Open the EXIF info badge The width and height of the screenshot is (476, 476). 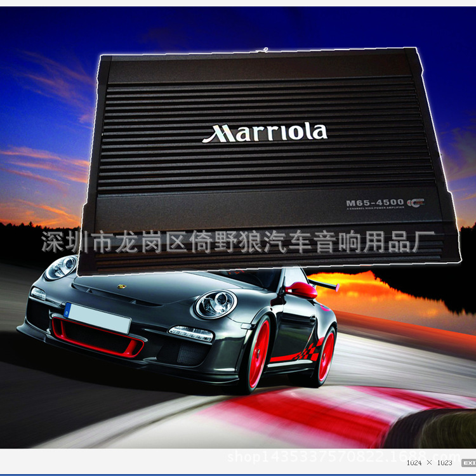pos(469,463)
